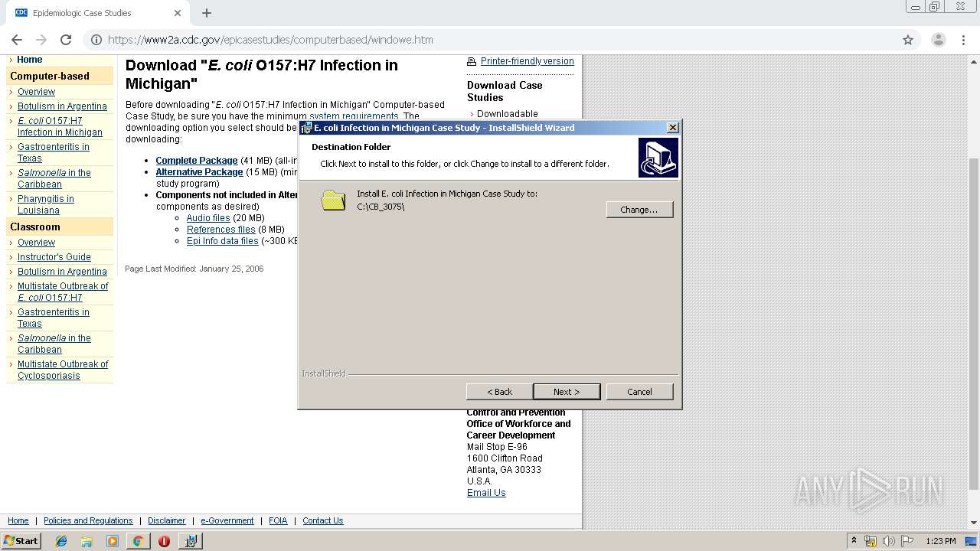Go to Home in the sidebar
This screenshot has height=551, width=980.
(x=30, y=60)
